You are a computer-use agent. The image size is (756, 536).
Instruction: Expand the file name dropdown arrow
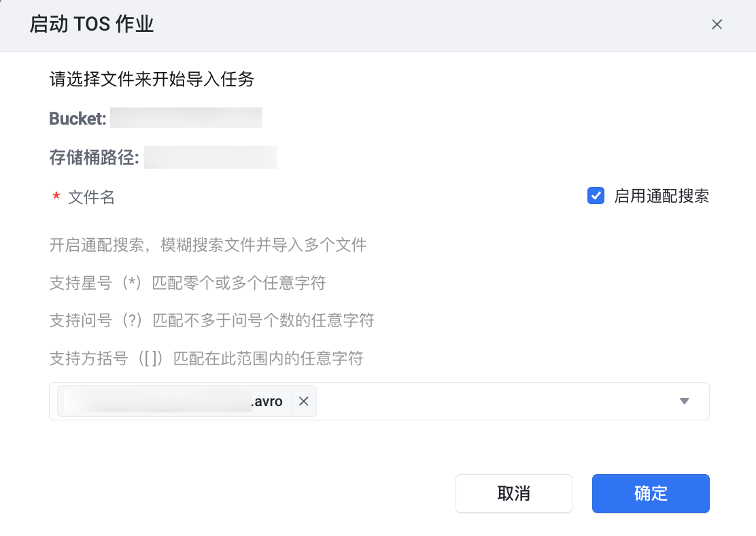coord(685,401)
